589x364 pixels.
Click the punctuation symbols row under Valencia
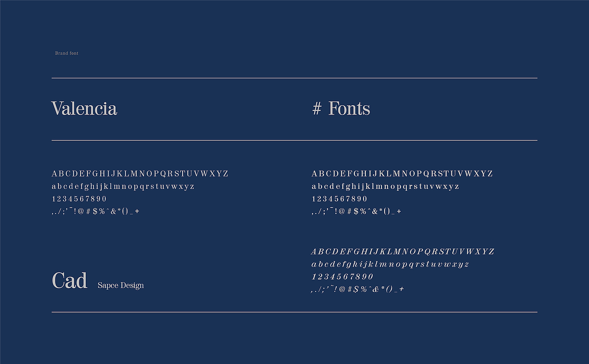[x=95, y=211]
